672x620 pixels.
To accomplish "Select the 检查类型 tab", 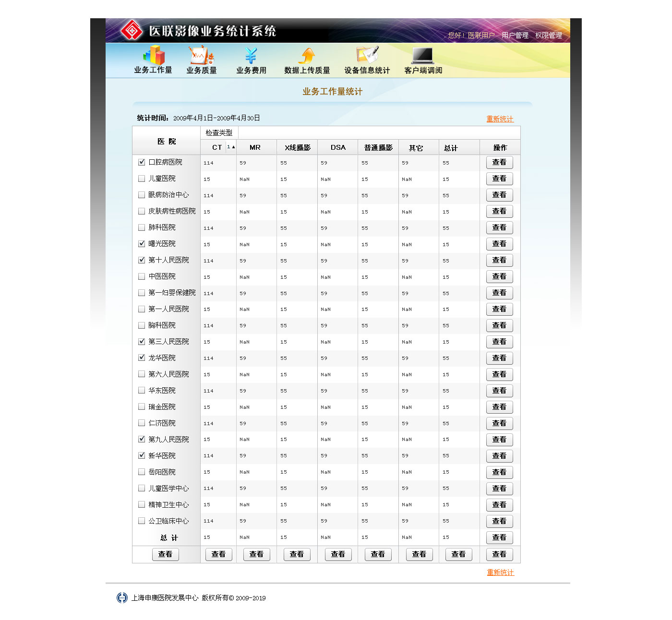I will (x=219, y=133).
